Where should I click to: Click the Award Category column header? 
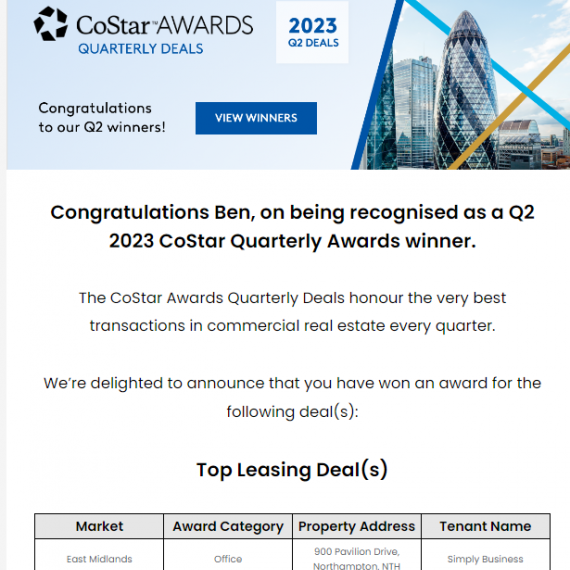click(x=228, y=526)
